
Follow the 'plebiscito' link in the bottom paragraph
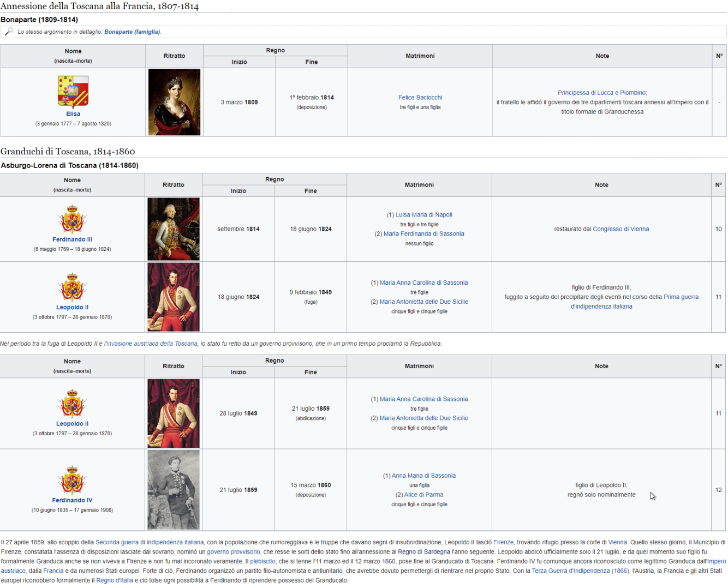tap(262, 561)
